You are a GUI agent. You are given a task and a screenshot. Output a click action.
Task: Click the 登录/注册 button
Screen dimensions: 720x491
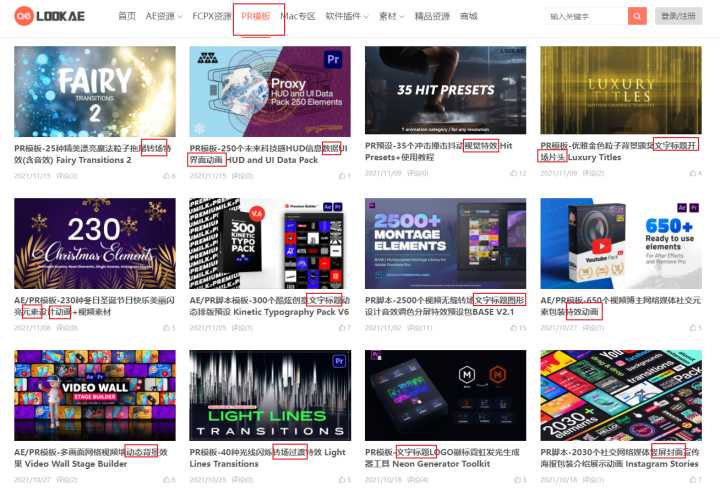click(680, 17)
